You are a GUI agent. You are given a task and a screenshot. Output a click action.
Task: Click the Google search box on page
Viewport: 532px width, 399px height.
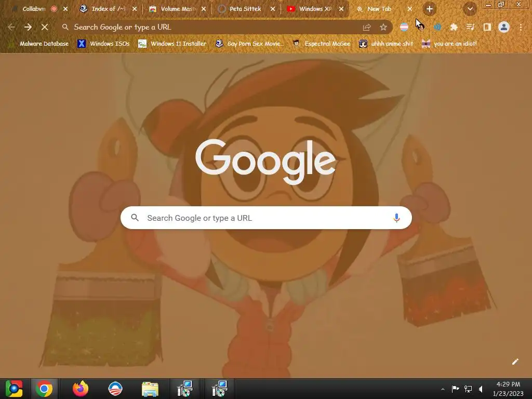click(266, 218)
